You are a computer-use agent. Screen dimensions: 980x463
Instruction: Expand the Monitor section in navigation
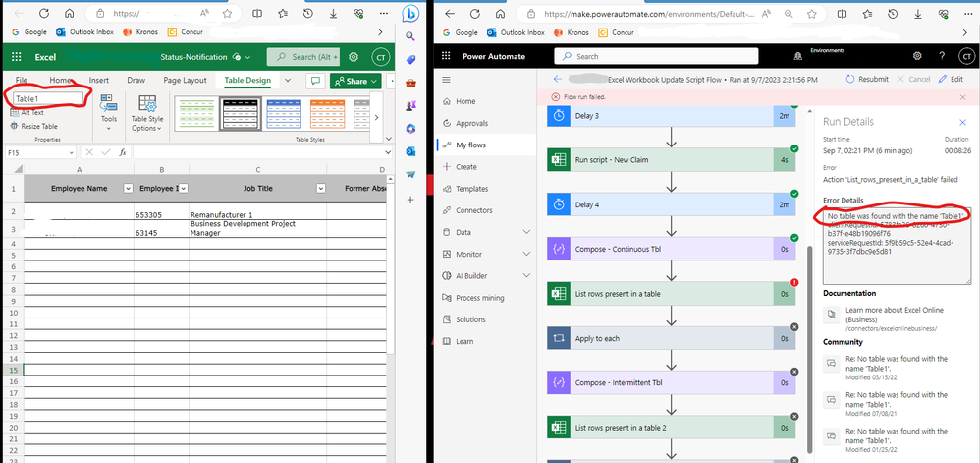[x=526, y=254]
